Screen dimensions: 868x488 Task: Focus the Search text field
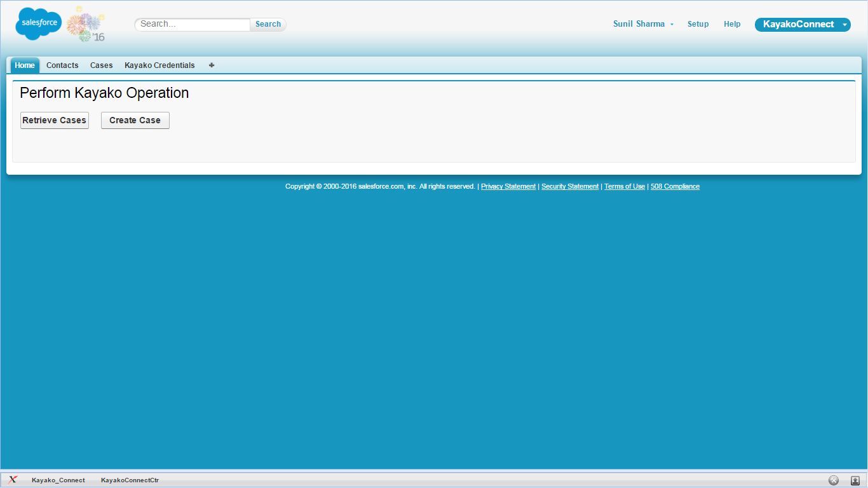pyautogui.click(x=193, y=24)
